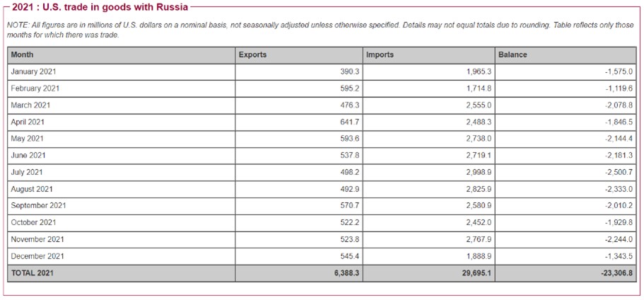Click the Balance column header
Screen dimensions: 644x300
tap(513, 54)
